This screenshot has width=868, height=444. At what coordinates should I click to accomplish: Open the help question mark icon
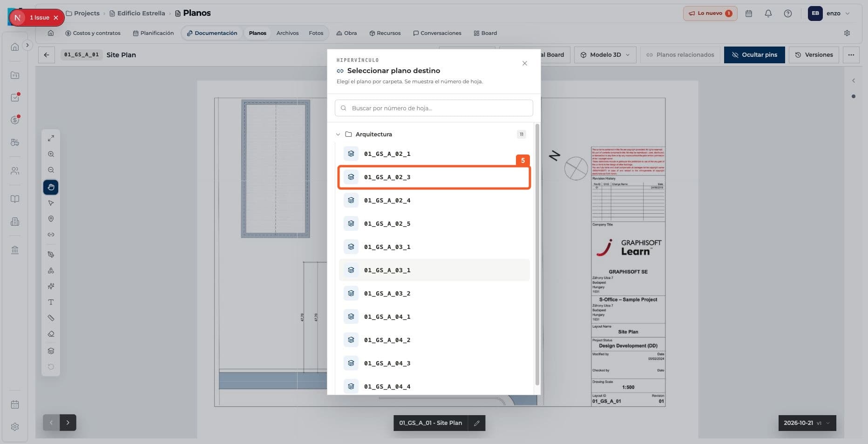pos(788,13)
